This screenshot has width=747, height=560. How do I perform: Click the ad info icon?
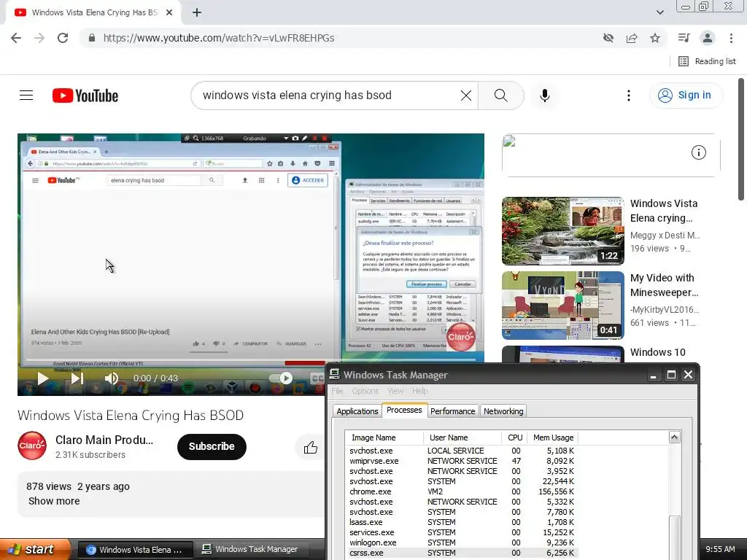(x=698, y=152)
